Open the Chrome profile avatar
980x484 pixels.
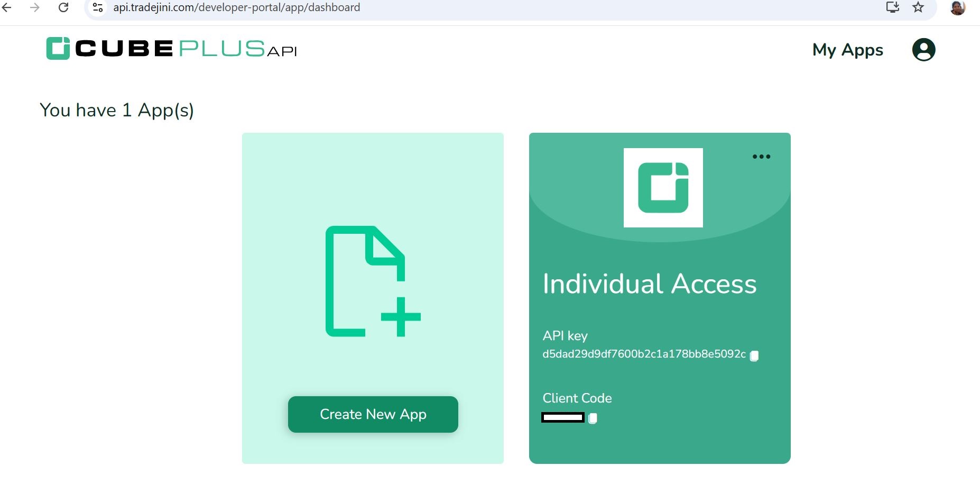coord(958,7)
